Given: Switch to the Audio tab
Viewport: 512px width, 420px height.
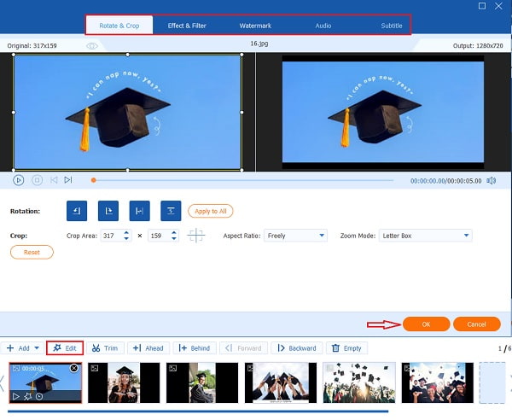Looking at the screenshot, I should tap(323, 26).
